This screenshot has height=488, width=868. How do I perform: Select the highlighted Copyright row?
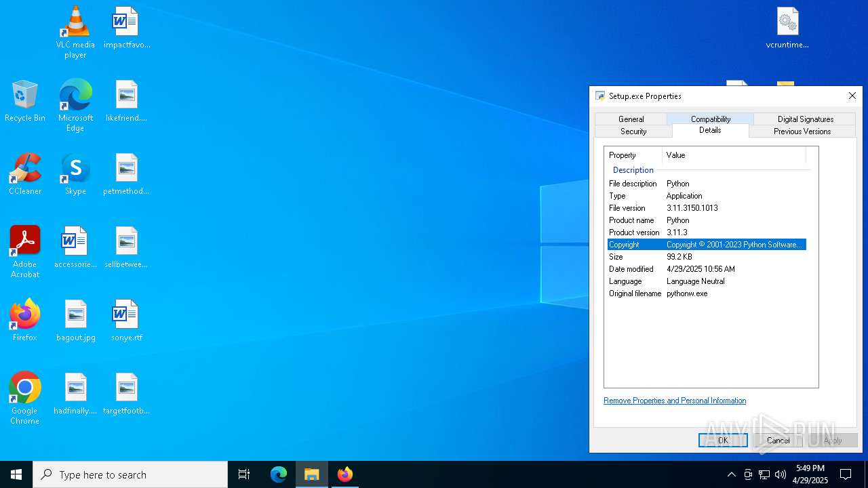707,245
